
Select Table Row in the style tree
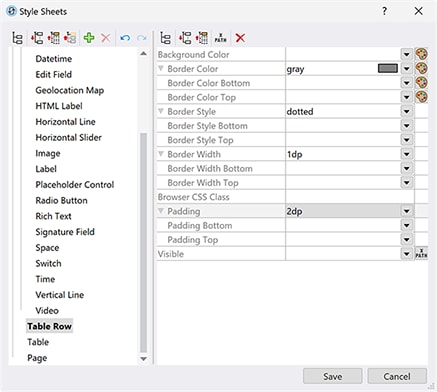pos(49,326)
